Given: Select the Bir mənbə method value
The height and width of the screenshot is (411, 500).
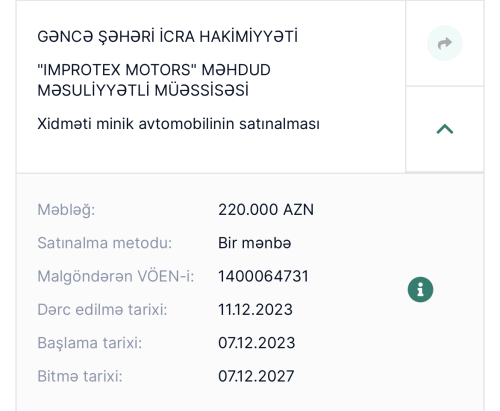Looking at the screenshot, I should tap(255, 243).
